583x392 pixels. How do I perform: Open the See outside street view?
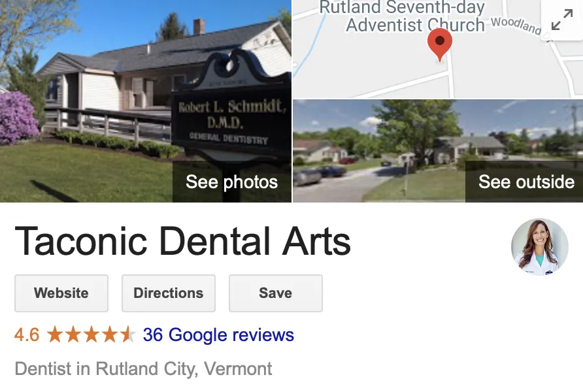(x=525, y=182)
